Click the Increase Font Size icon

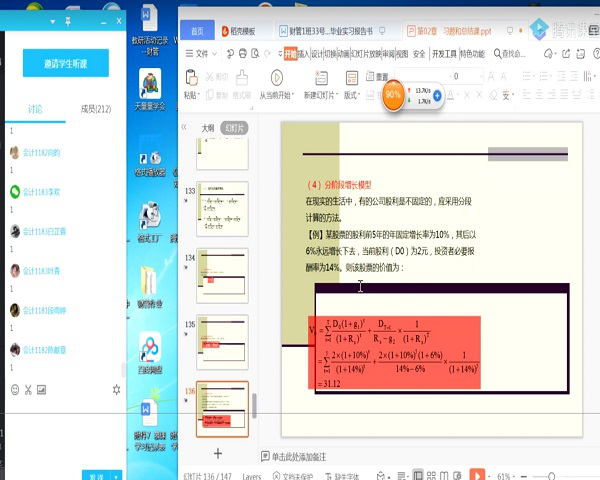tap(491, 77)
